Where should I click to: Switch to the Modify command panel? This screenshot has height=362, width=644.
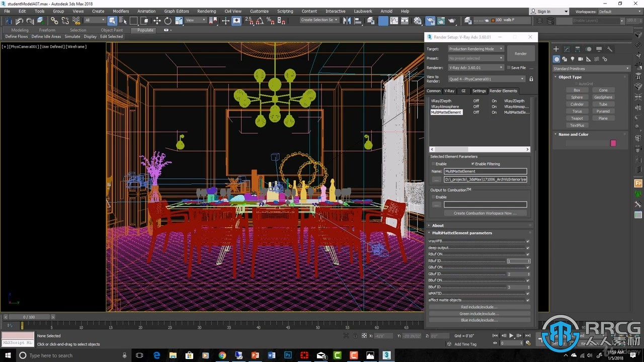point(567,49)
